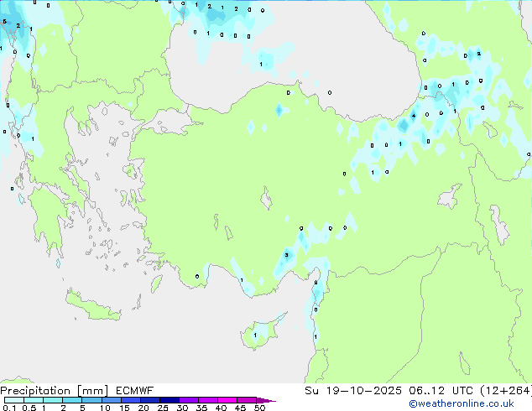
Task: Click the legend value label '30'
Action: (182, 408)
